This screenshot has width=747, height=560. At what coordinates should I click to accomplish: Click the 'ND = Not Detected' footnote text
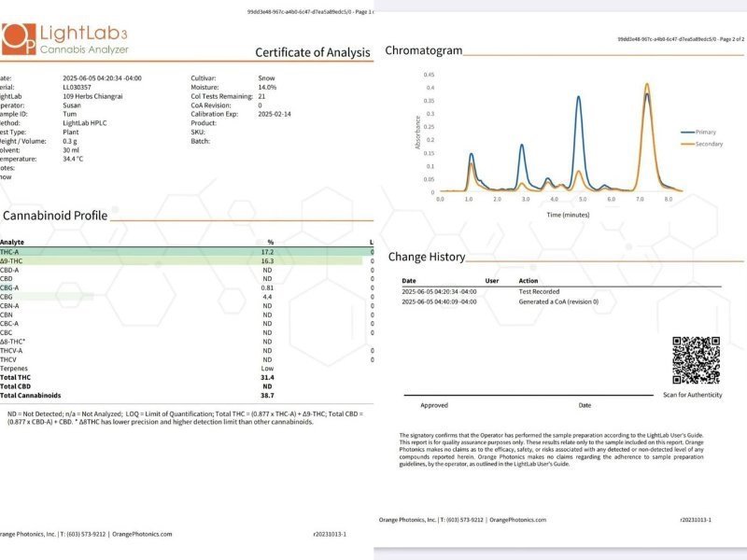pyautogui.click(x=185, y=417)
